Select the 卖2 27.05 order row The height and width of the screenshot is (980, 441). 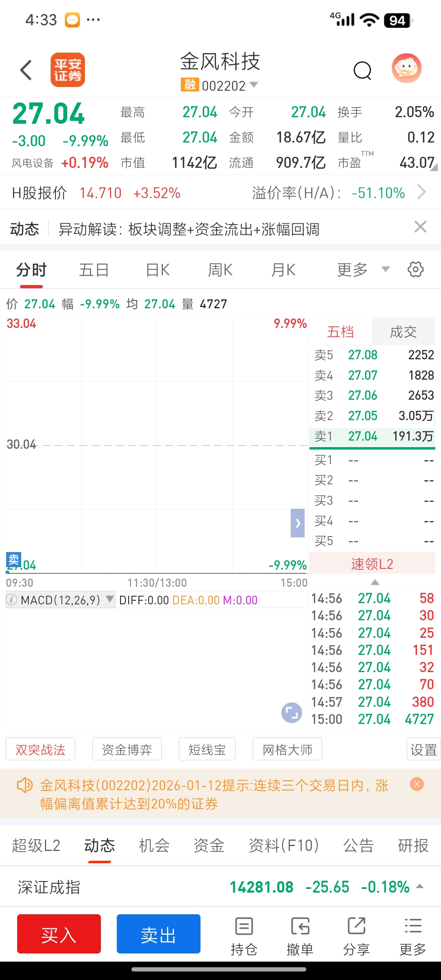pyautogui.click(x=372, y=416)
